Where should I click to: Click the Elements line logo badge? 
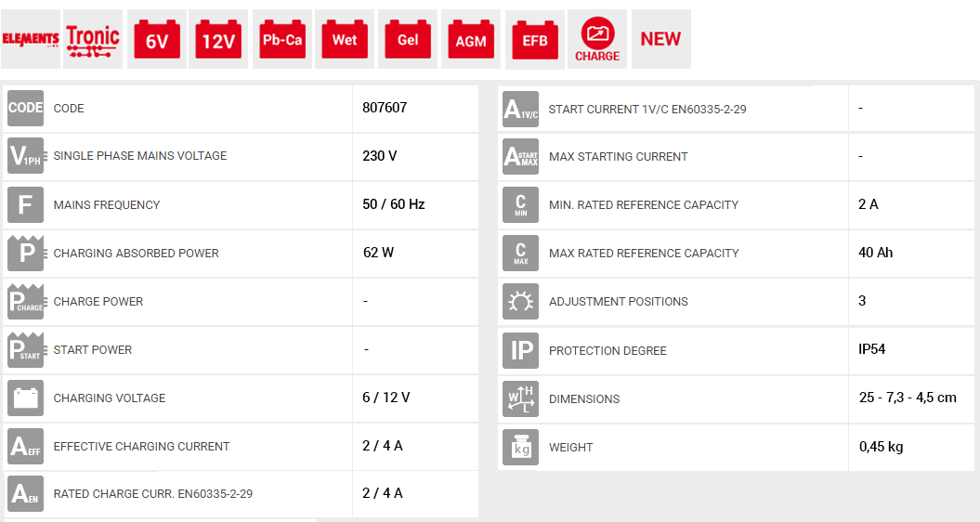coord(31,39)
